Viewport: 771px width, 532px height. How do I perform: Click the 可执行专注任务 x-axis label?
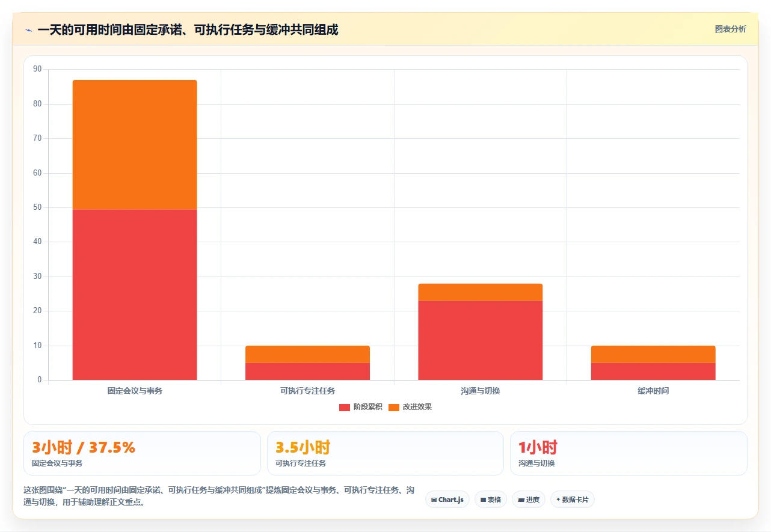click(x=307, y=391)
